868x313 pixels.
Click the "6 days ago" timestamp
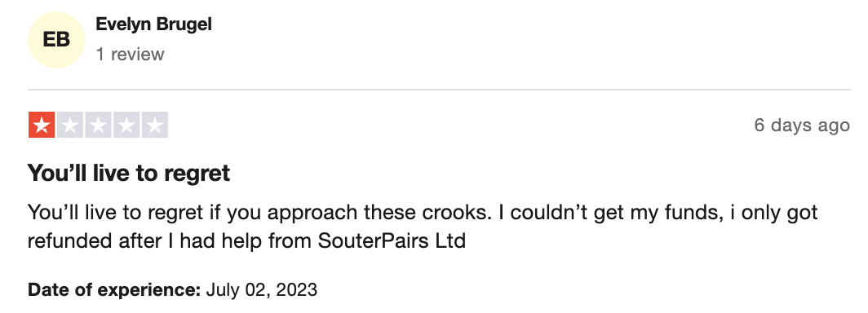click(802, 125)
